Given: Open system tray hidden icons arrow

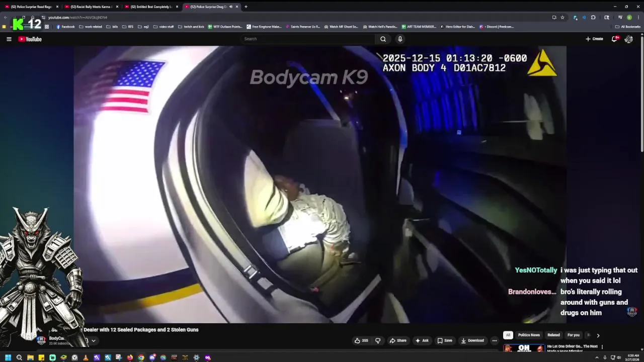Looking at the screenshot, I should click(x=597, y=357).
